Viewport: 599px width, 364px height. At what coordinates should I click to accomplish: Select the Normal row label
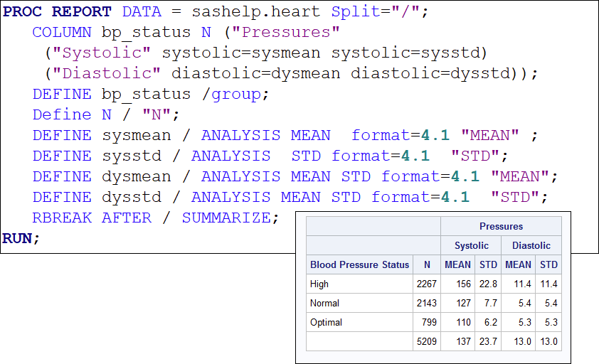[x=324, y=303]
